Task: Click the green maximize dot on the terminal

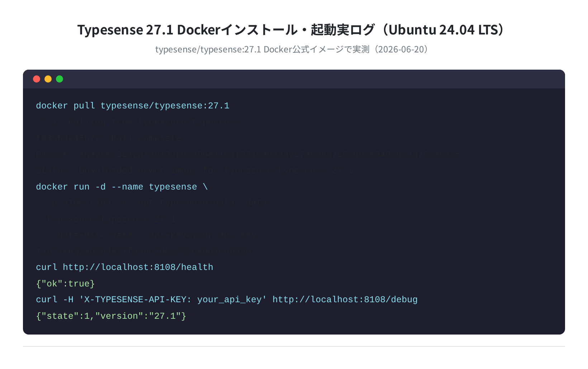Action: point(60,79)
